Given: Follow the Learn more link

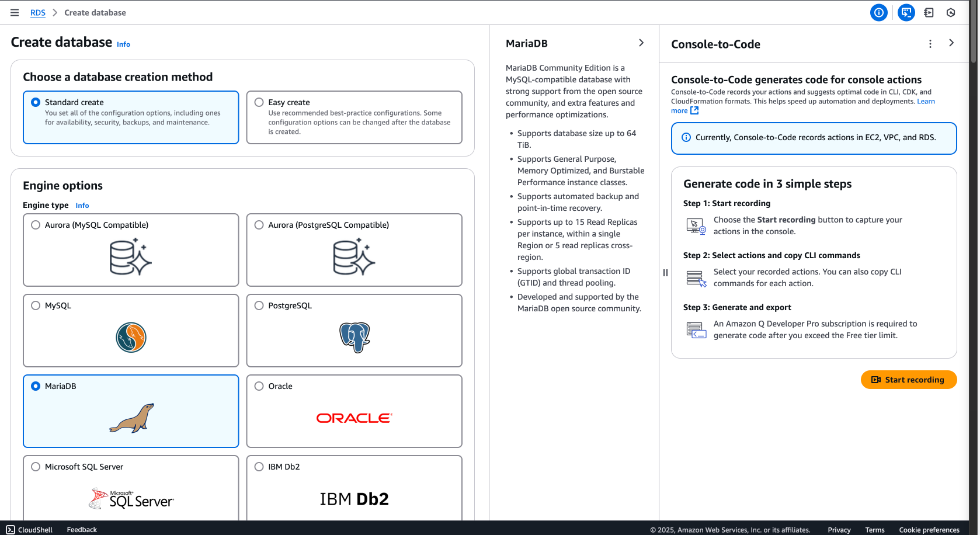Looking at the screenshot, I should (x=926, y=101).
